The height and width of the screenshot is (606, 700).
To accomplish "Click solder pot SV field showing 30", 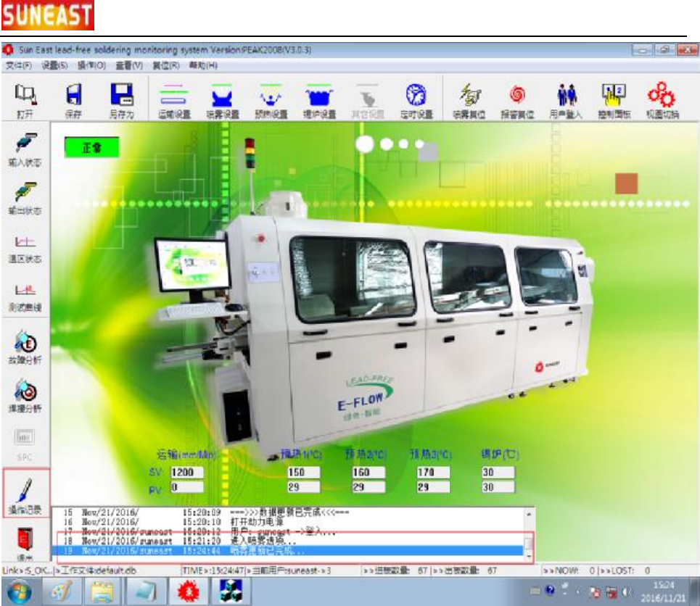I will (498, 472).
